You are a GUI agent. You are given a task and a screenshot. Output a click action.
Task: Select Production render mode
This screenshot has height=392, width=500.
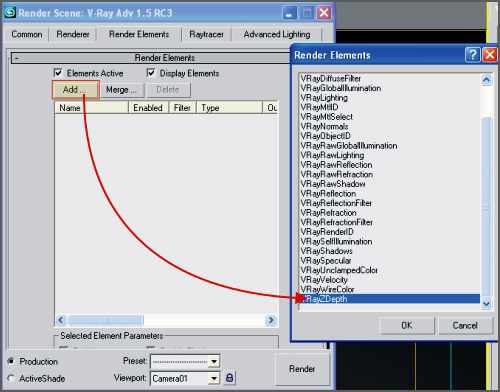pos(11,361)
